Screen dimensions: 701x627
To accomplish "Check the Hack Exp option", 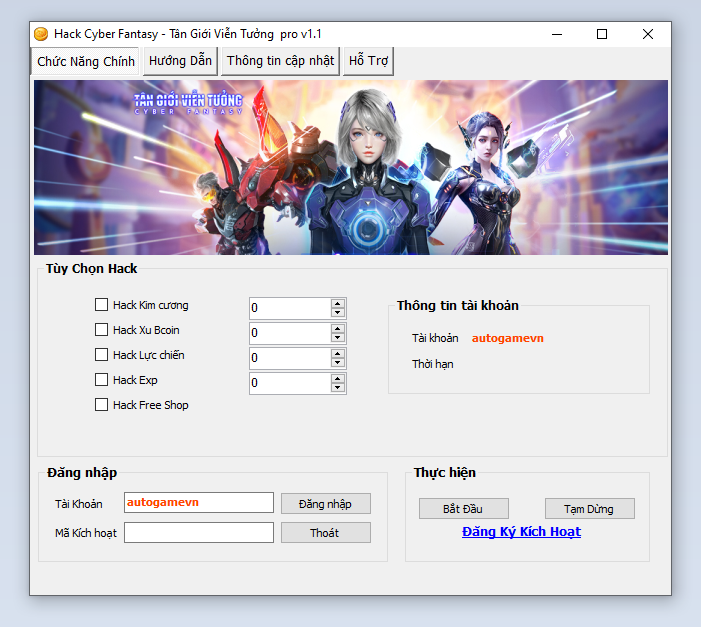I will tap(101, 380).
